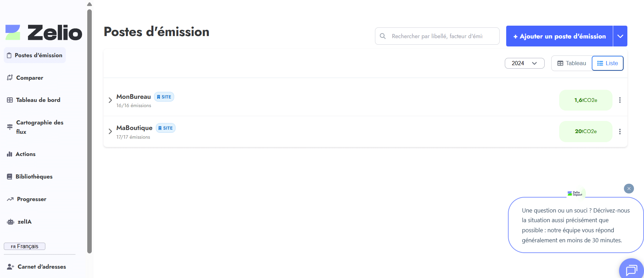Image resolution: width=644 pixels, height=278 pixels.
Task: Switch to Liste view
Action: click(608, 63)
